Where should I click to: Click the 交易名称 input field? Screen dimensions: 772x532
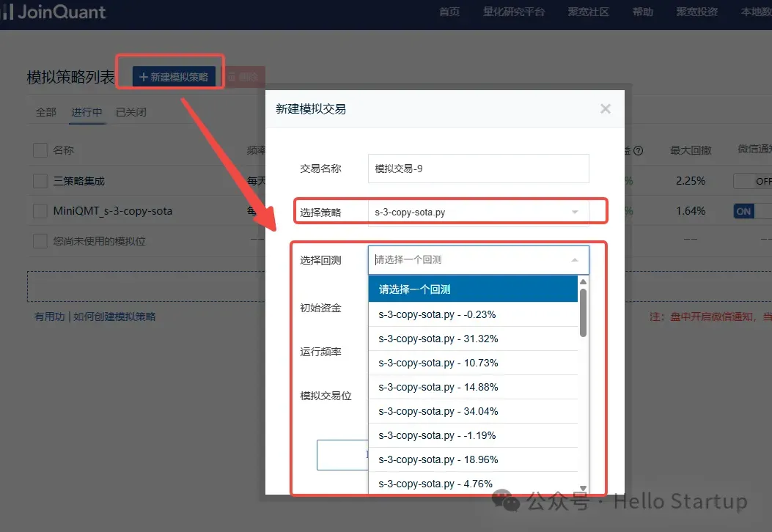point(478,169)
